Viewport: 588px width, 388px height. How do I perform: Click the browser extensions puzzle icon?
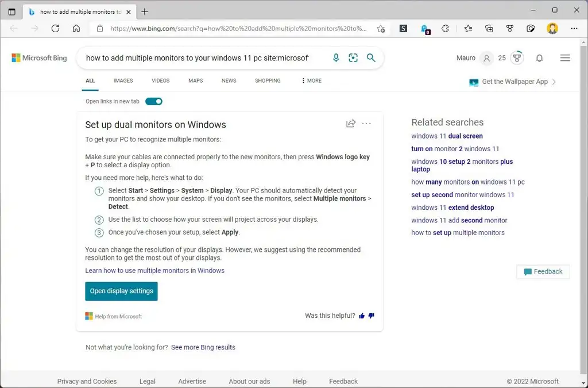[446, 28]
